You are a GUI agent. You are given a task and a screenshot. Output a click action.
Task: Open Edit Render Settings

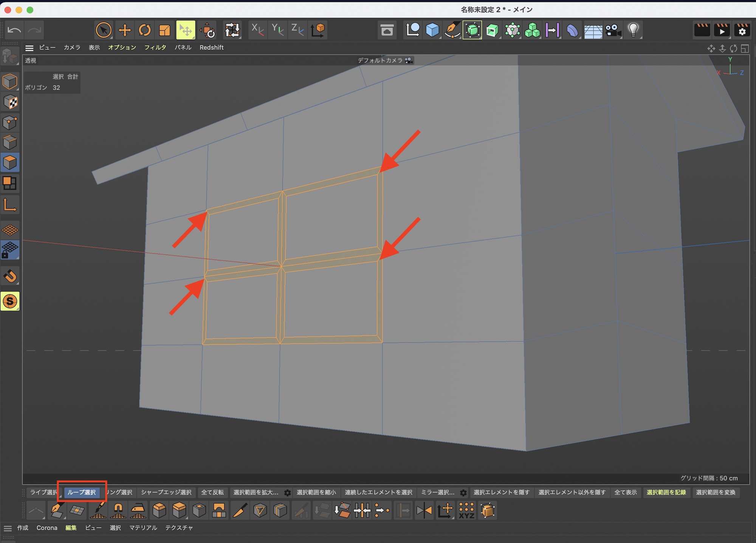(x=742, y=30)
